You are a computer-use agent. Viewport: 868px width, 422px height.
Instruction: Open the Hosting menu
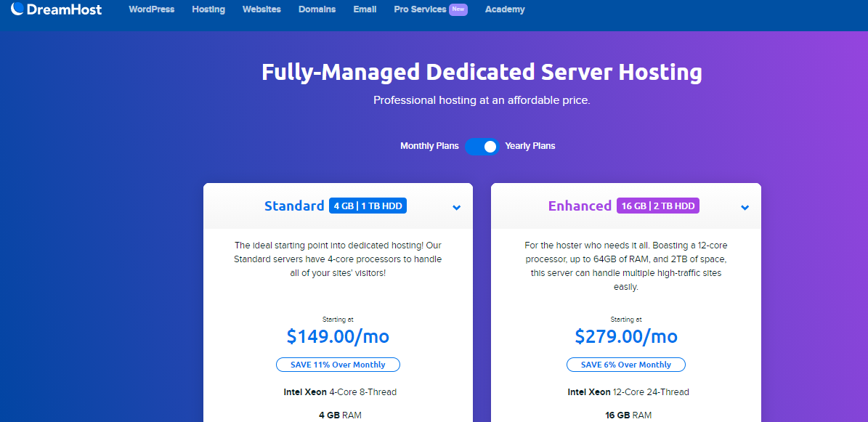click(208, 9)
